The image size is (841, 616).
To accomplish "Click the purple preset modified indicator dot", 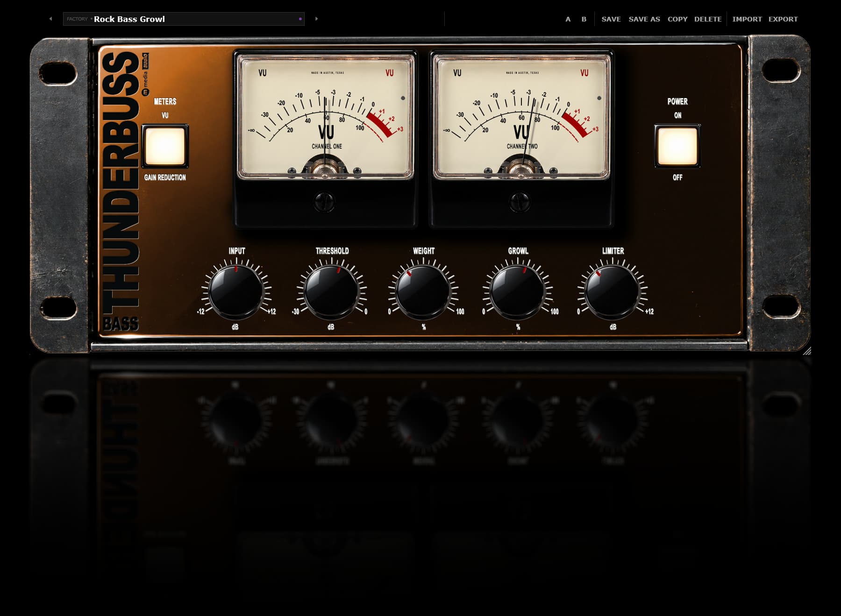I will click(x=300, y=19).
